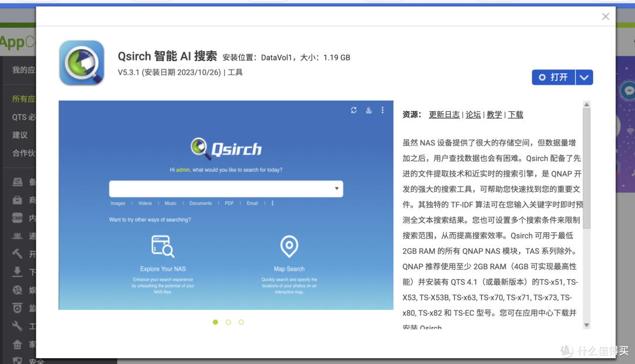
Task: Click the Qsirch preview screenshot
Action: point(226,205)
